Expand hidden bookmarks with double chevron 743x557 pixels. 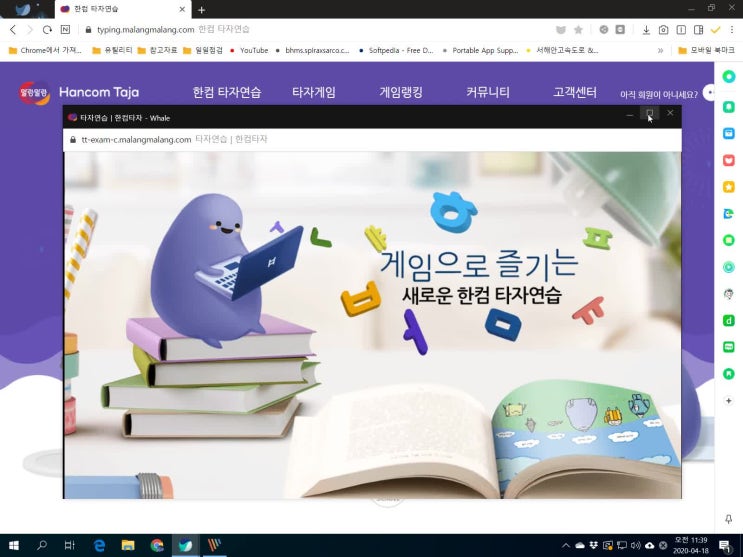tap(660, 50)
